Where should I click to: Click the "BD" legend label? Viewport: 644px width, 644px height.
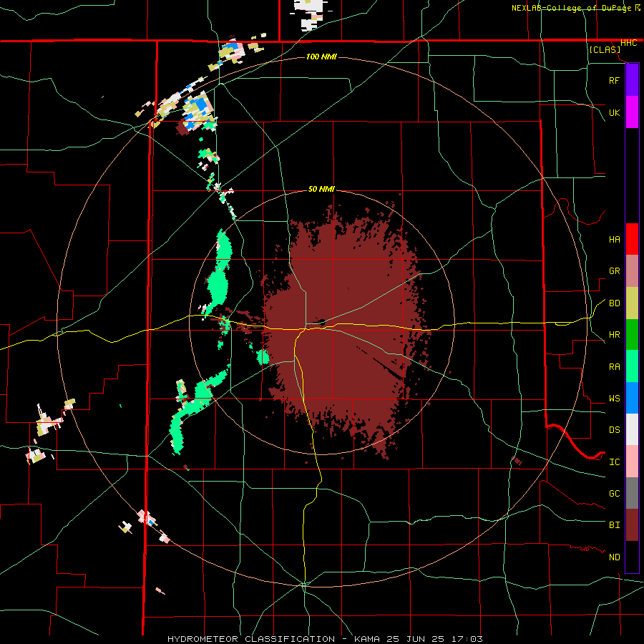615,303
